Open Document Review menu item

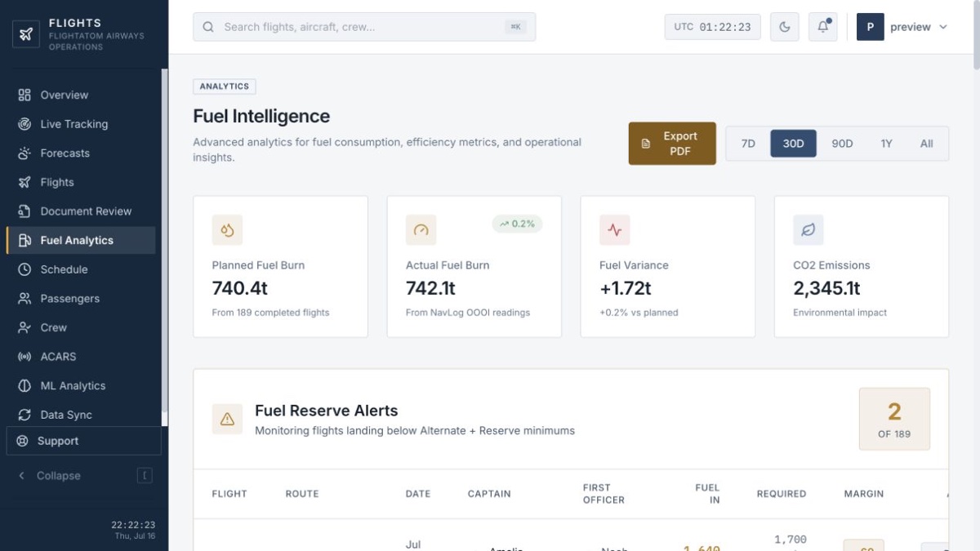point(81,211)
